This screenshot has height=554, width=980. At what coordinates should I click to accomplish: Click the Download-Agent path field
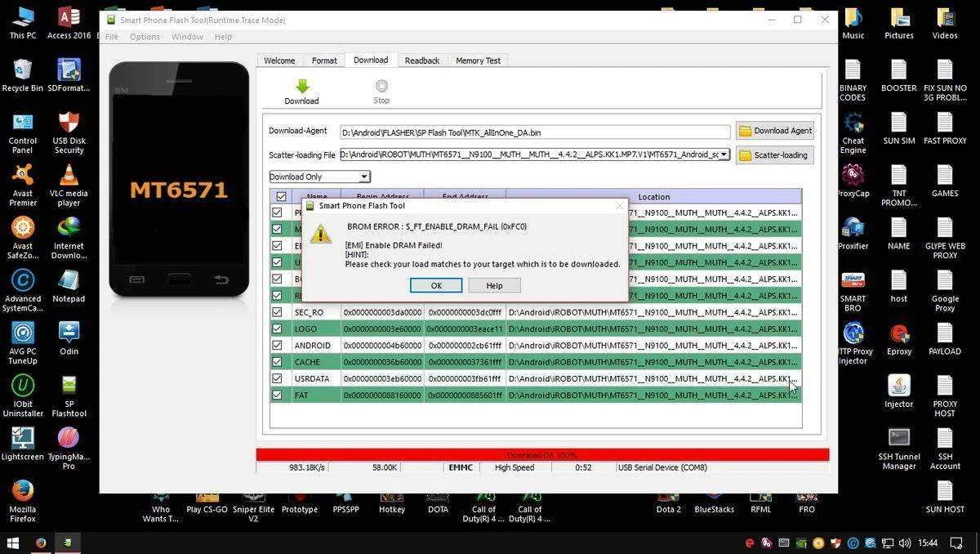535,132
